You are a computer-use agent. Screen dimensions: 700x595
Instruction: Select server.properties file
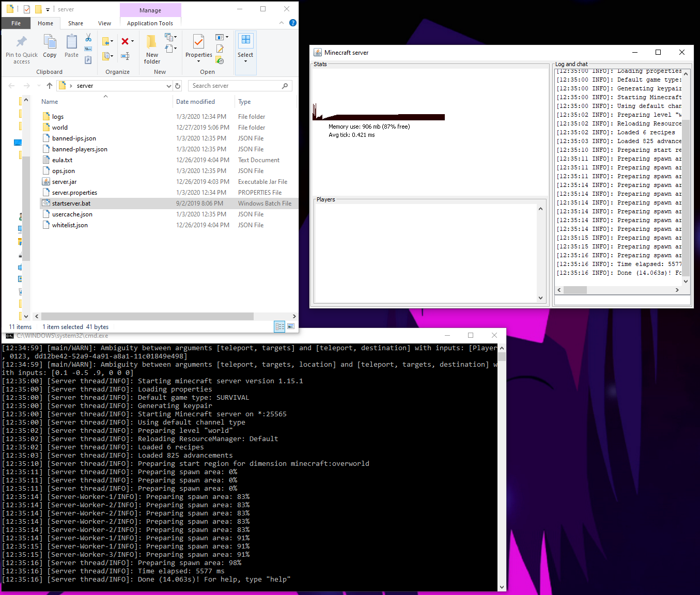click(x=169, y=193)
